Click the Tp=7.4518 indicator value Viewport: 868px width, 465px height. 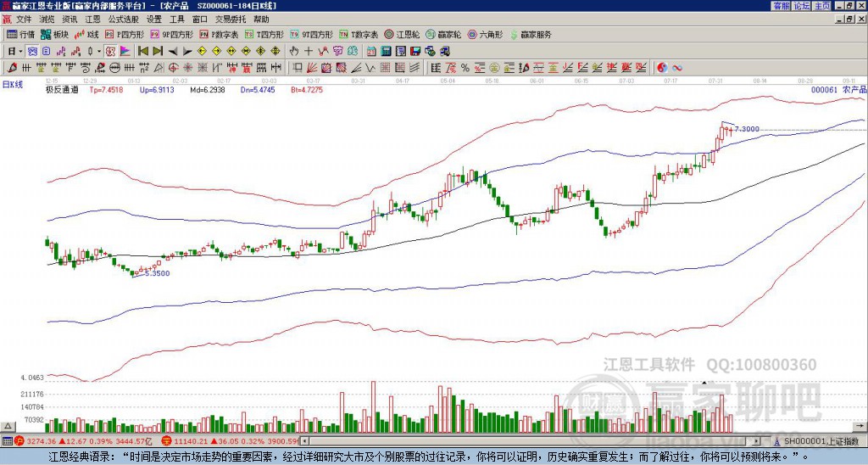[106, 89]
